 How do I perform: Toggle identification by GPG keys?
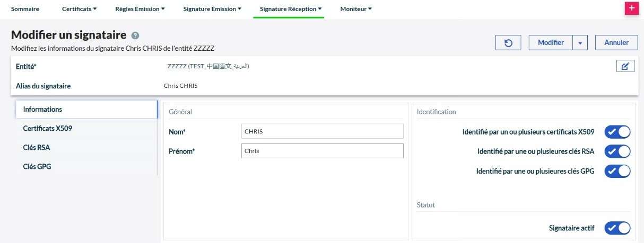point(617,171)
